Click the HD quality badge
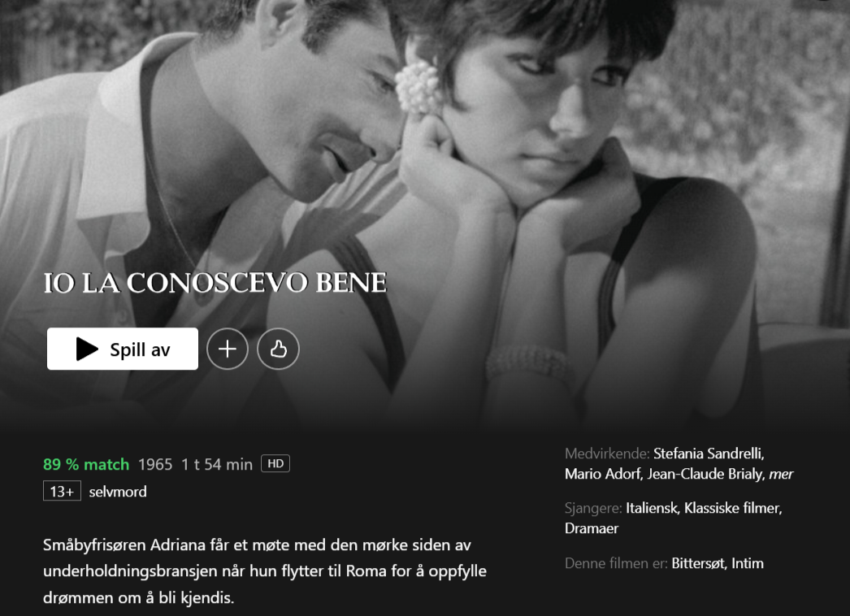This screenshot has width=850, height=616. pos(275,464)
